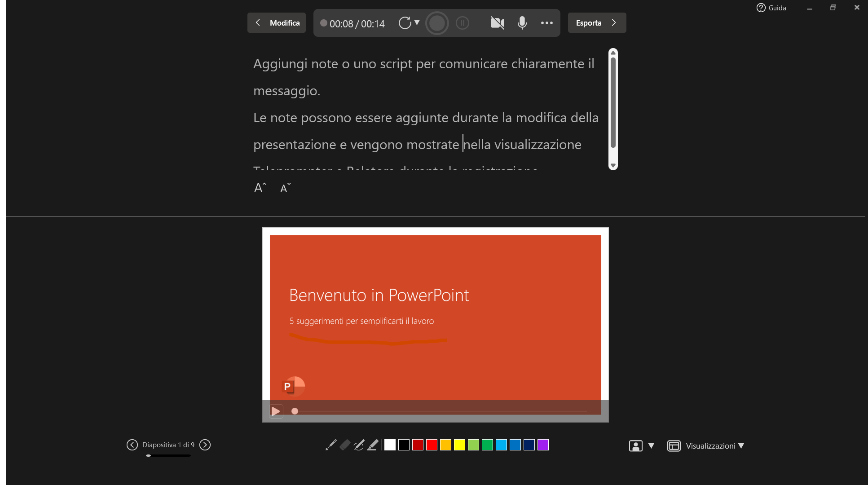Play the recorded slide preview
868x485 pixels.
(275, 411)
